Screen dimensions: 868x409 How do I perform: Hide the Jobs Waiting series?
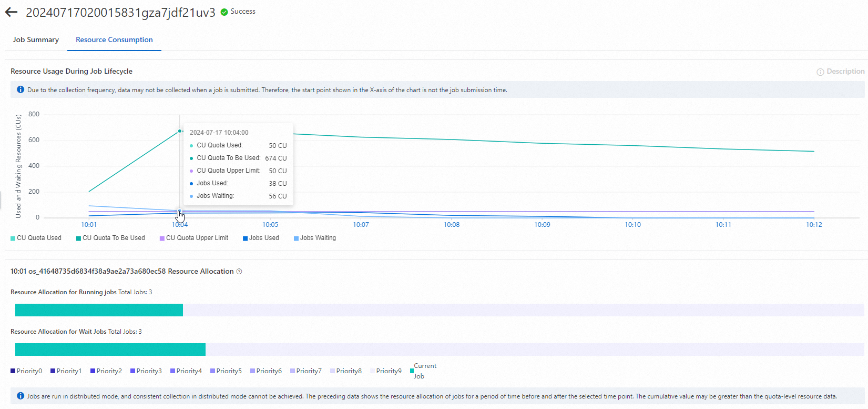[x=315, y=238]
